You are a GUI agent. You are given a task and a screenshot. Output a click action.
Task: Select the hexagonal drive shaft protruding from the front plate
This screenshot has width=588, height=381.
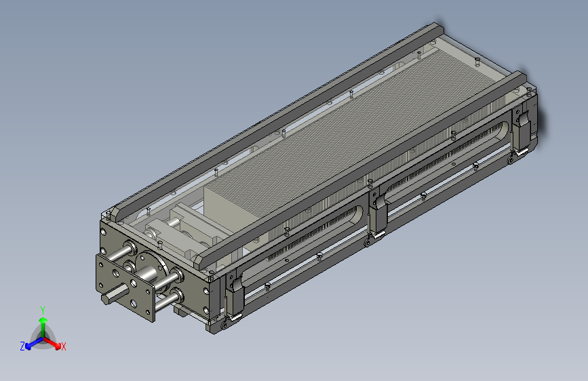pos(115,294)
